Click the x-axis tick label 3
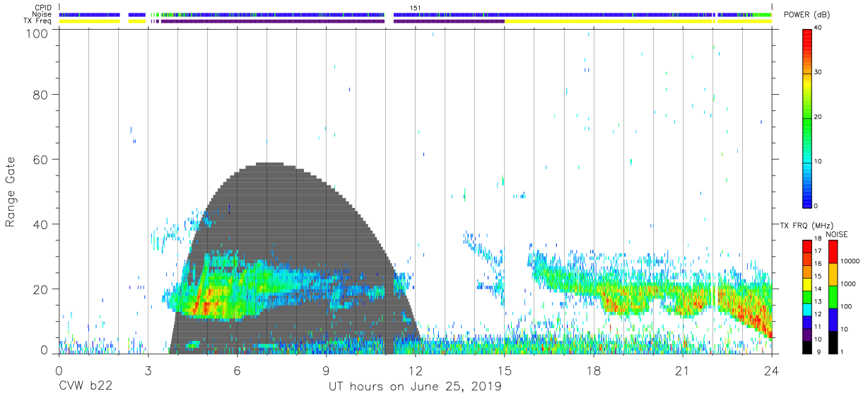Screen dimensions: 868x401 tap(148, 371)
